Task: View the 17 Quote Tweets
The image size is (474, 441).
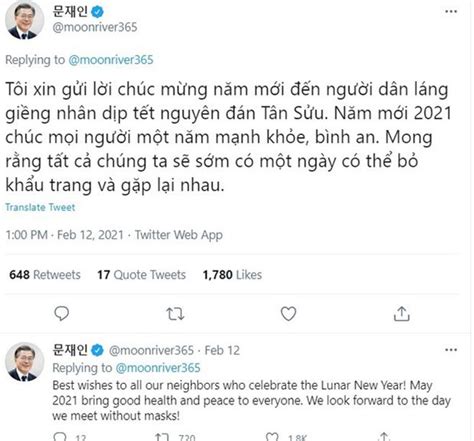Action: coord(141,275)
